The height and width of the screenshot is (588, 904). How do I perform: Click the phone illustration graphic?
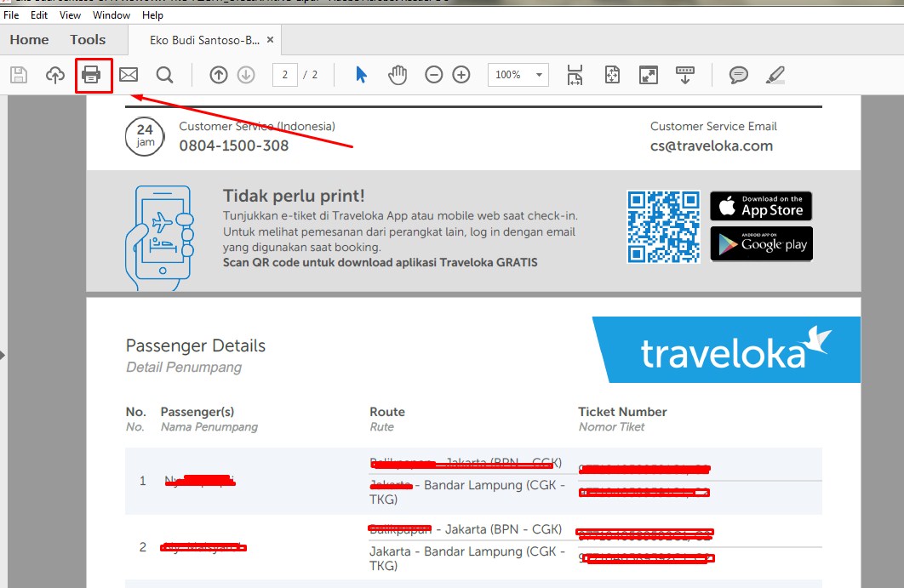point(159,237)
